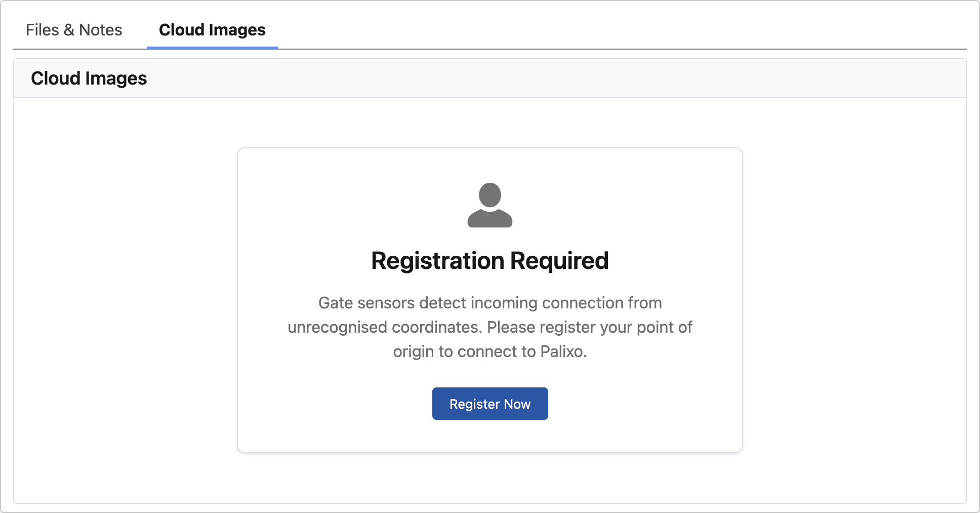
Task: Click the Registration Required heading
Action: (x=489, y=261)
